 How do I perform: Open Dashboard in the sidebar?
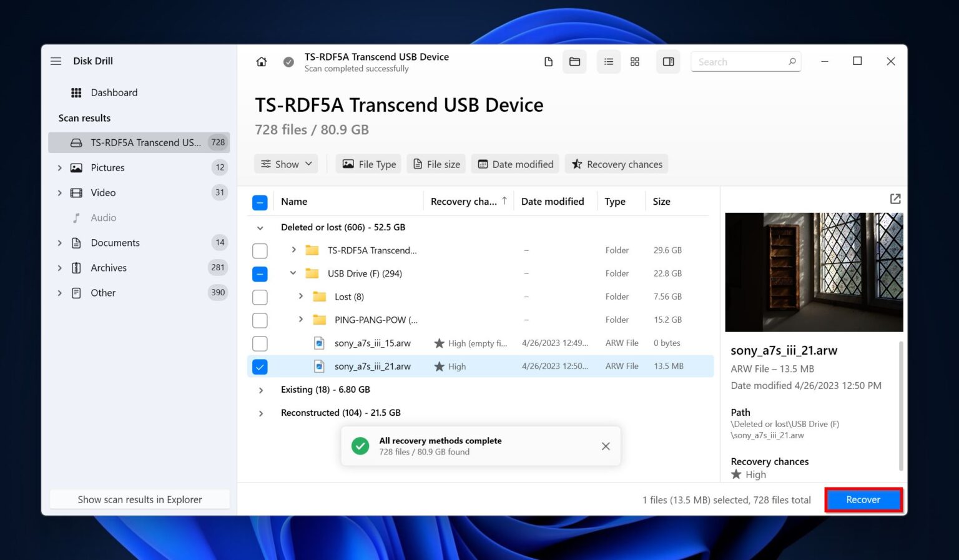[114, 92]
